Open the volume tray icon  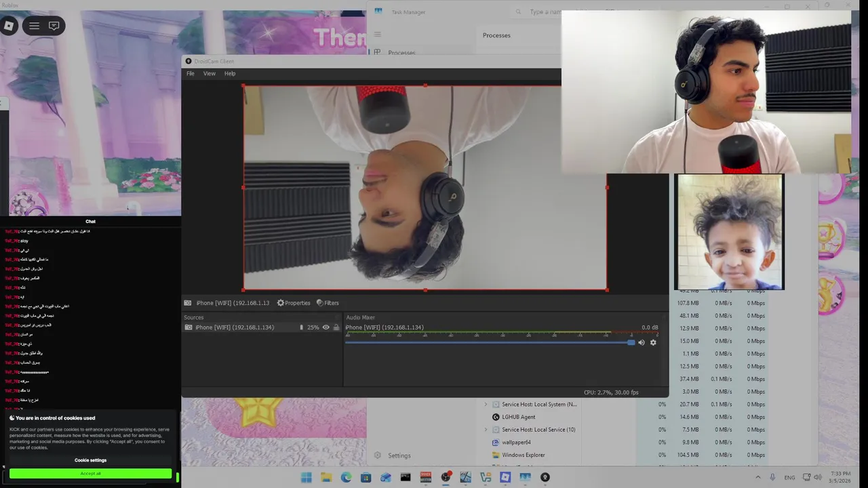point(818,477)
